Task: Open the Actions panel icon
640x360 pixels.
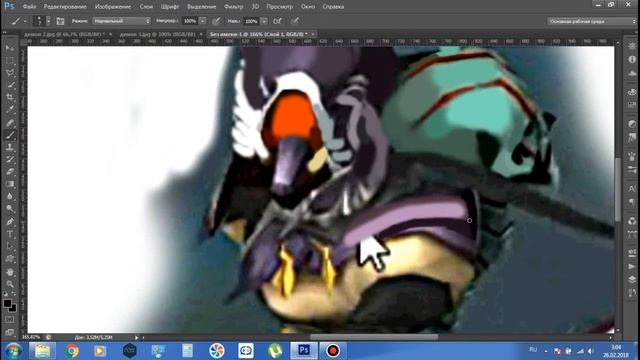Action: click(632, 266)
